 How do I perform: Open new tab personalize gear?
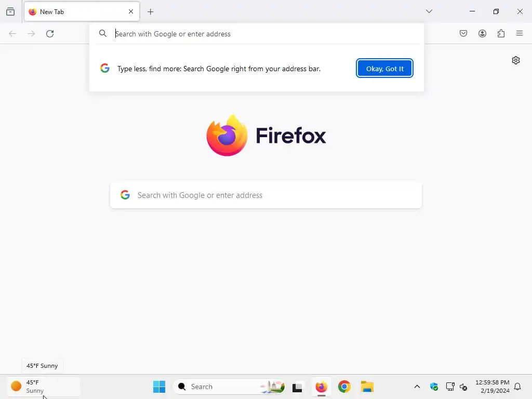coord(516,60)
